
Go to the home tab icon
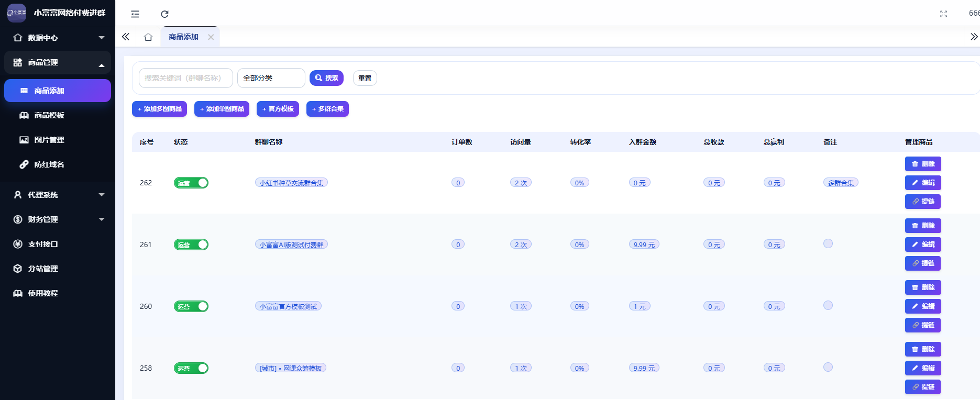coord(148,37)
